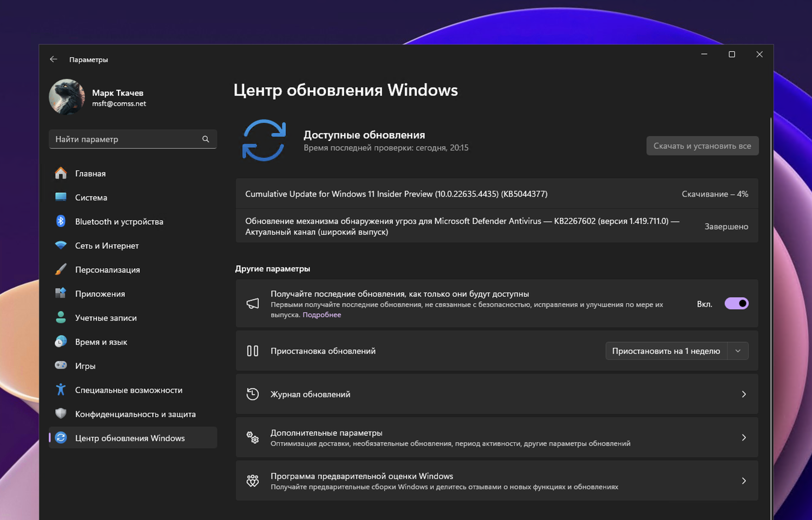Click the Cumulative Update KB5044377 entry
This screenshot has height=520, width=812.
pyautogui.click(x=496, y=194)
